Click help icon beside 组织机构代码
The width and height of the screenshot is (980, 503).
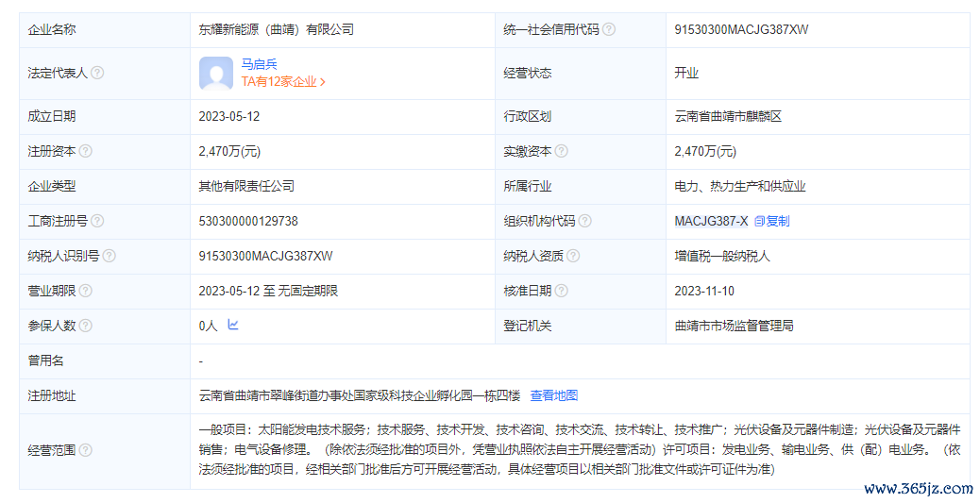tap(584, 221)
